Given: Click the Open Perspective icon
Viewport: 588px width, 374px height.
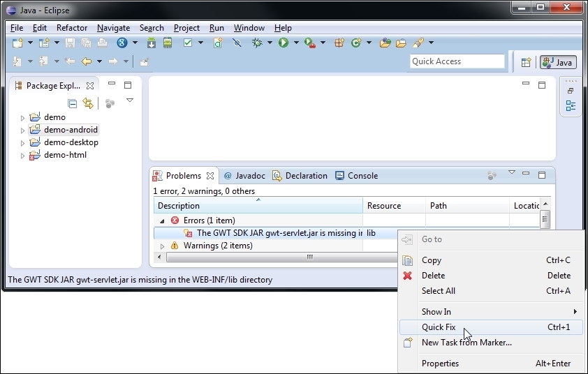Looking at the screenshot, I should point(526,62).
